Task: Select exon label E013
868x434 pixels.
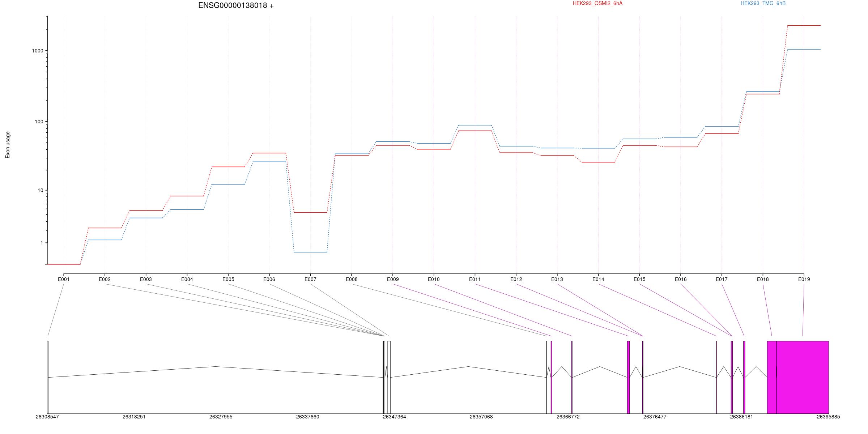Action: click(x=557, y=279)
